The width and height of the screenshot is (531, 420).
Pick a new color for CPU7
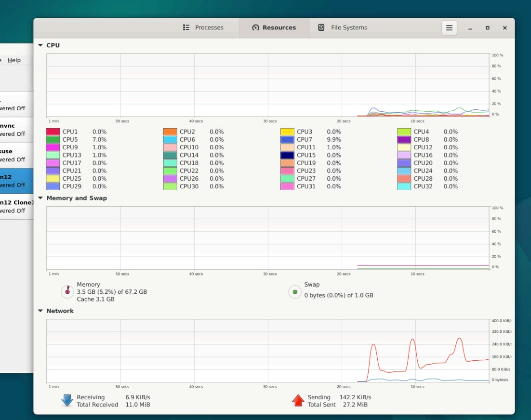tap(287, 140)
